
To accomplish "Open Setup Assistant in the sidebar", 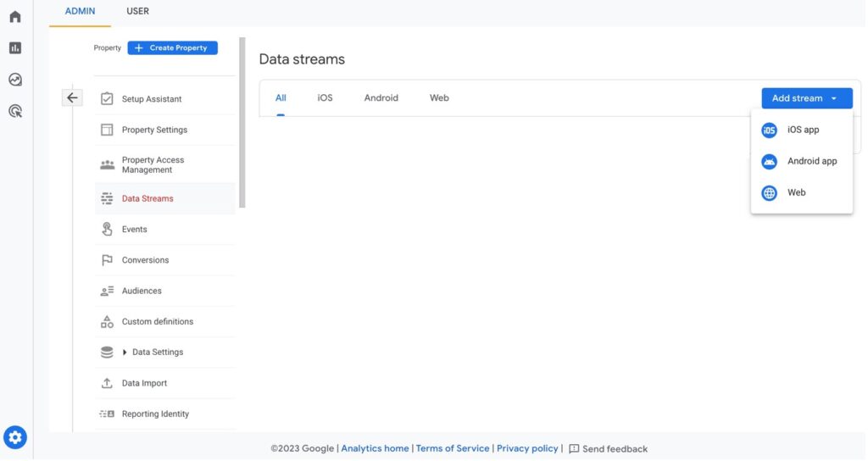I will click(x=151, y=99).
